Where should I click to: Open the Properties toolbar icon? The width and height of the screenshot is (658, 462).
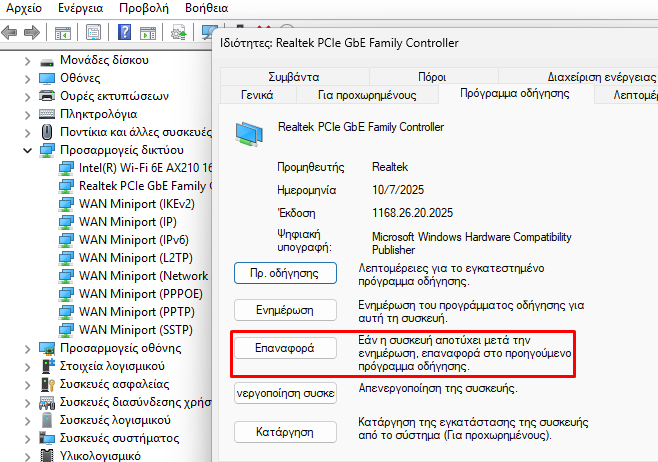click(93, 32)
